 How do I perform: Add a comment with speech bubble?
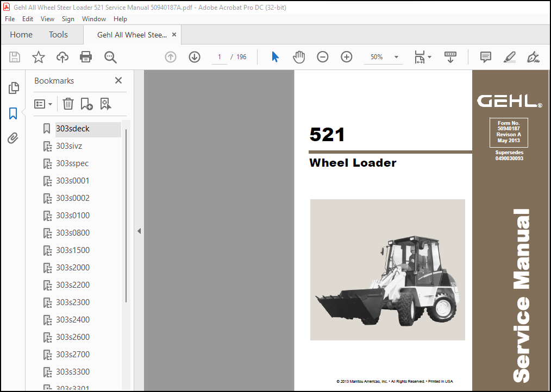486,57
